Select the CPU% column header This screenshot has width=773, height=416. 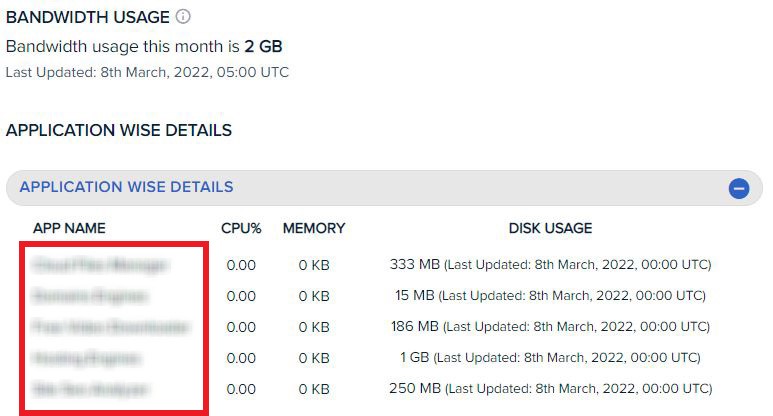pyautogui.click(x=241, y=228)
